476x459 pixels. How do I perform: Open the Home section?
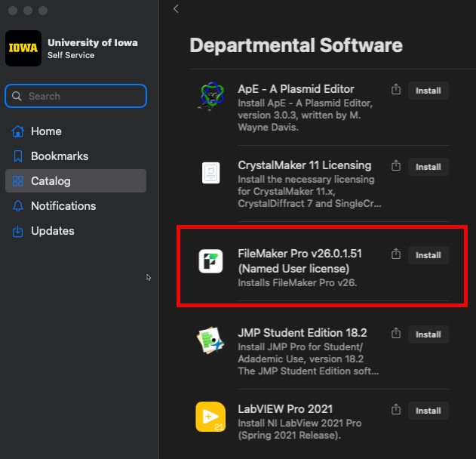coord(76,131)
